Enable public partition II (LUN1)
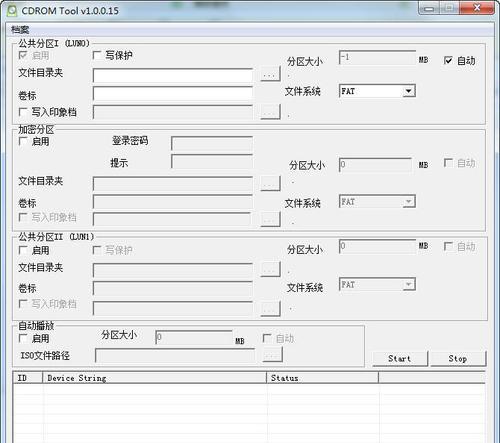 [x=23, y=250]
